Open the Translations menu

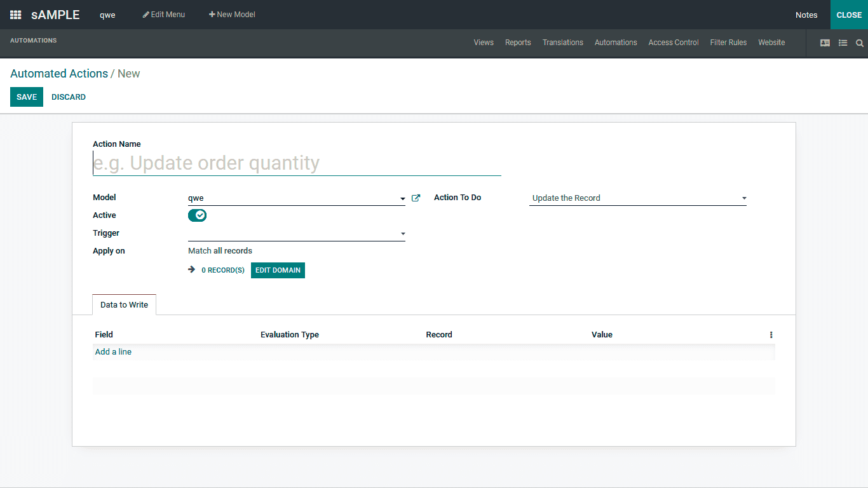(562, 43)
